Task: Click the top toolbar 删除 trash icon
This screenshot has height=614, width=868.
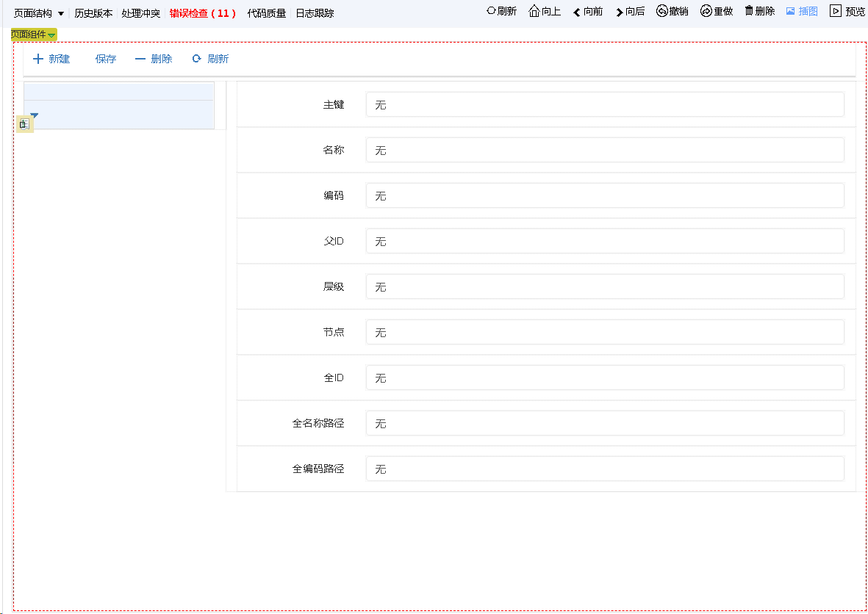Action: (749, 11)
